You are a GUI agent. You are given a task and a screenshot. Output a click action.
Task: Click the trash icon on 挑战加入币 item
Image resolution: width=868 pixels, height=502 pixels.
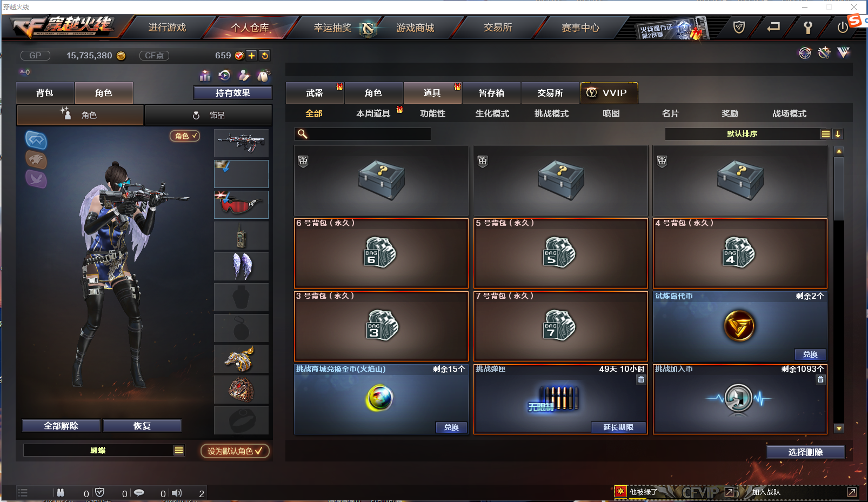[x=820, y=379]
